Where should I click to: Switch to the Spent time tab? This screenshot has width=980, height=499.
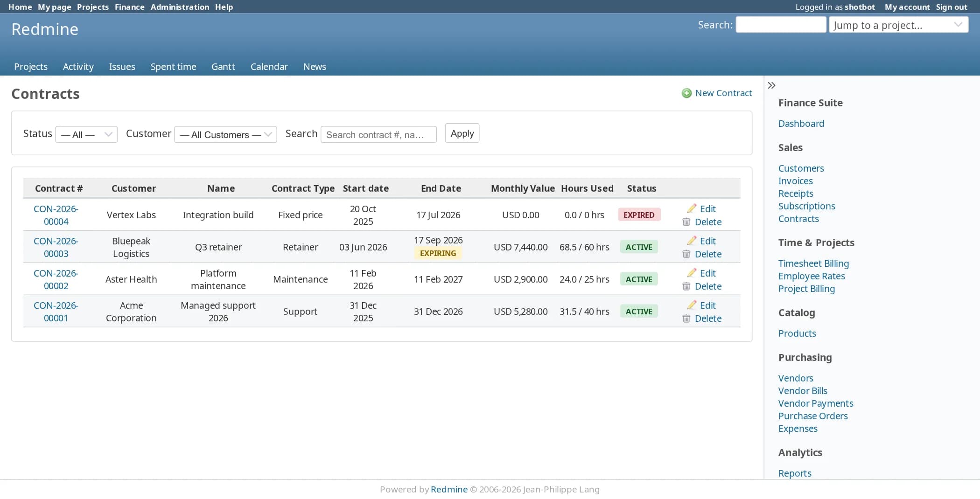click(x=173, y=67)
